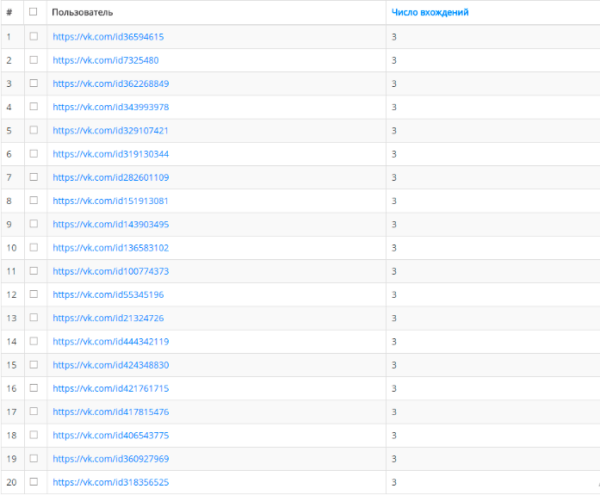Check the box for id151913081
600x495 pixels.
coord(34,200)
